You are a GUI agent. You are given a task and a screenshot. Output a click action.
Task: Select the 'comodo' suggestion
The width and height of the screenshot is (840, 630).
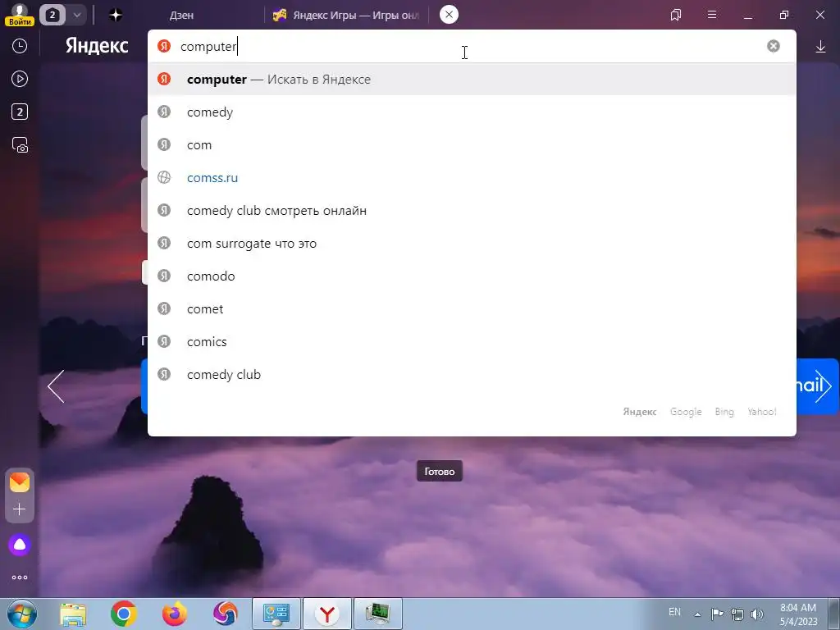472,276
